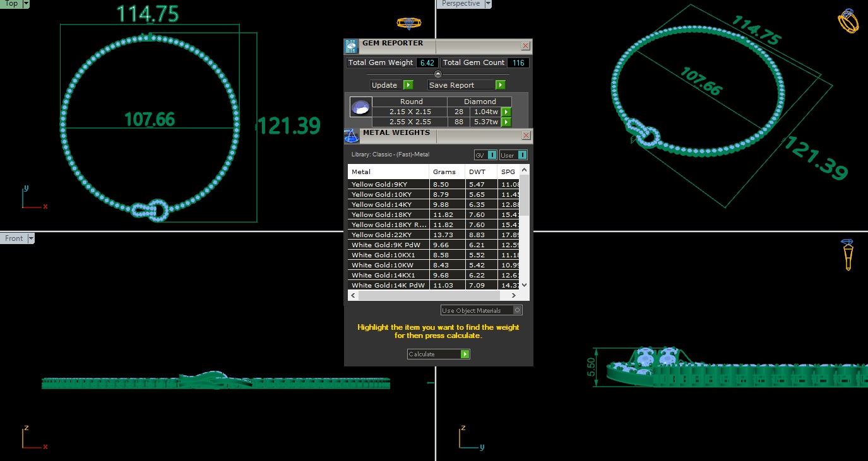Select the White Gold:14KX1 row
The height and width of the screenshot is (461, 868).
click(434, 275)
